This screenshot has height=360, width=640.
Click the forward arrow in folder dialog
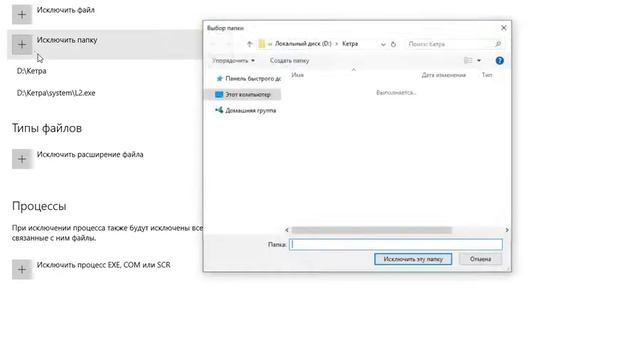229,44
